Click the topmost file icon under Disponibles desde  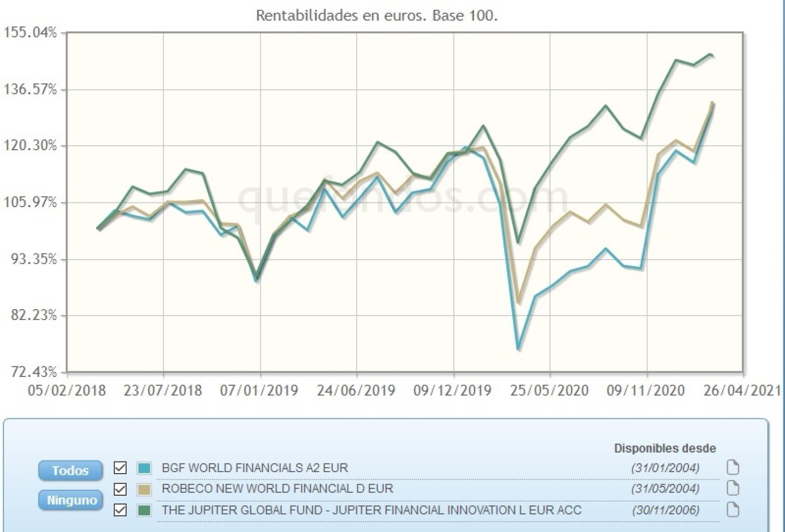[x=733, y=468]
